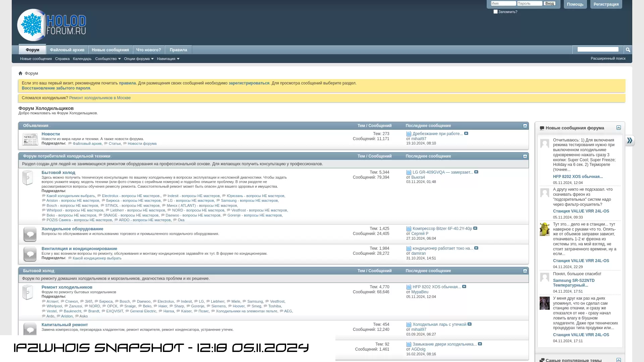Open the Навигация dropdown menu

coord(168,59)
